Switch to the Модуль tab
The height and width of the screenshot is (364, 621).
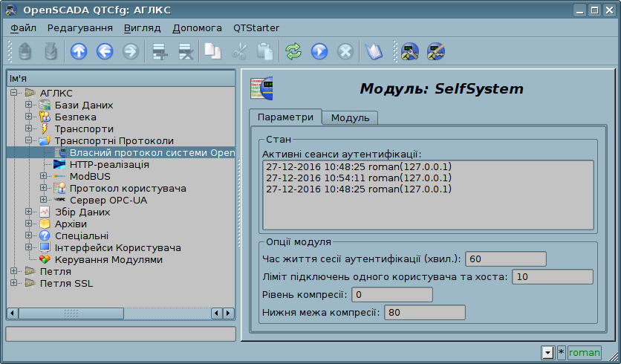(350, 117)
